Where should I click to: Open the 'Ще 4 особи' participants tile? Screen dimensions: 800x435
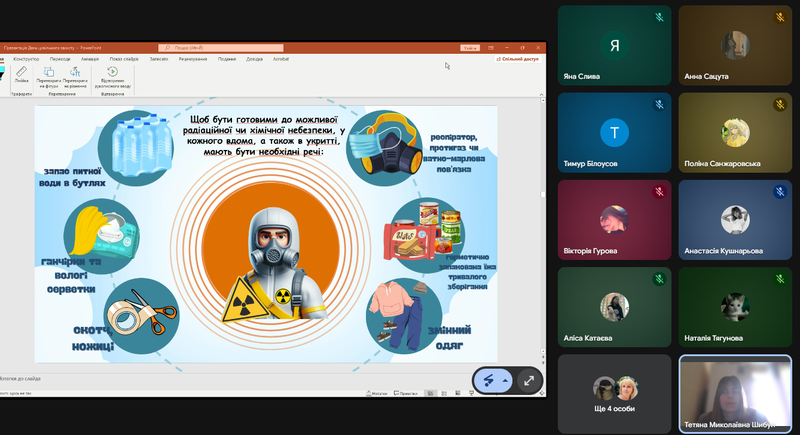tap(615, 391)
